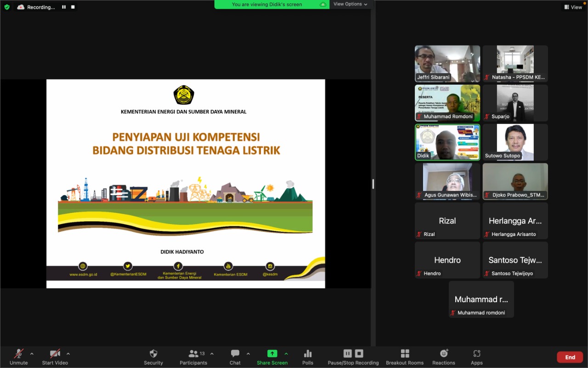The image size is (588, 368).
Task: Expand sharing options next to Share Screen
Action: 286,354
